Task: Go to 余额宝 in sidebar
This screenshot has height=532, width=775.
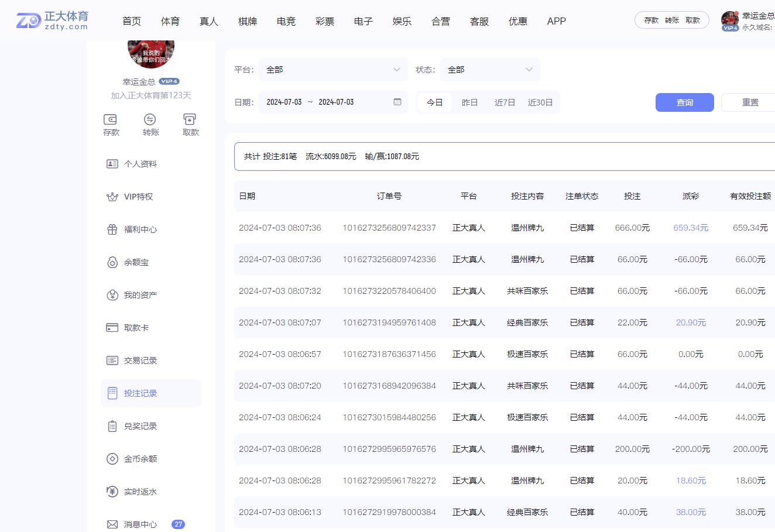Action: tap(136, 262)
